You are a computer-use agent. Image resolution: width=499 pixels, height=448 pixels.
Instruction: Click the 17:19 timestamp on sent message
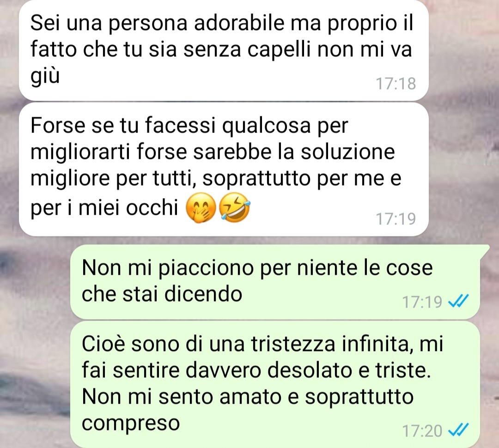(422, 302)
